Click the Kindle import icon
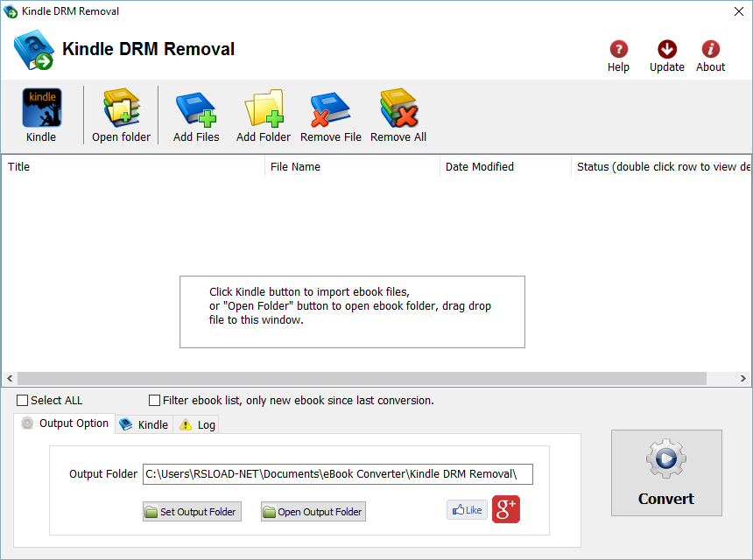 tap(41, 108)
